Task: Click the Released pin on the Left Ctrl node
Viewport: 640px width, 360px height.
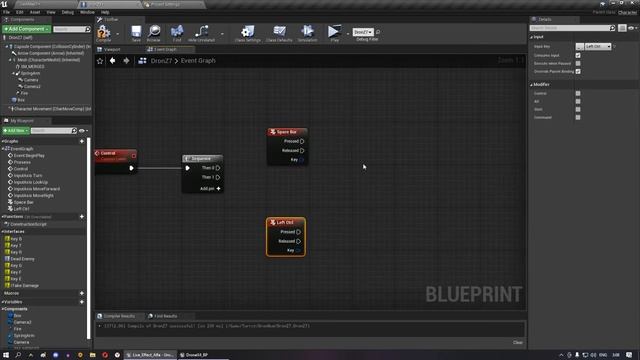Action: pos(298,241)
